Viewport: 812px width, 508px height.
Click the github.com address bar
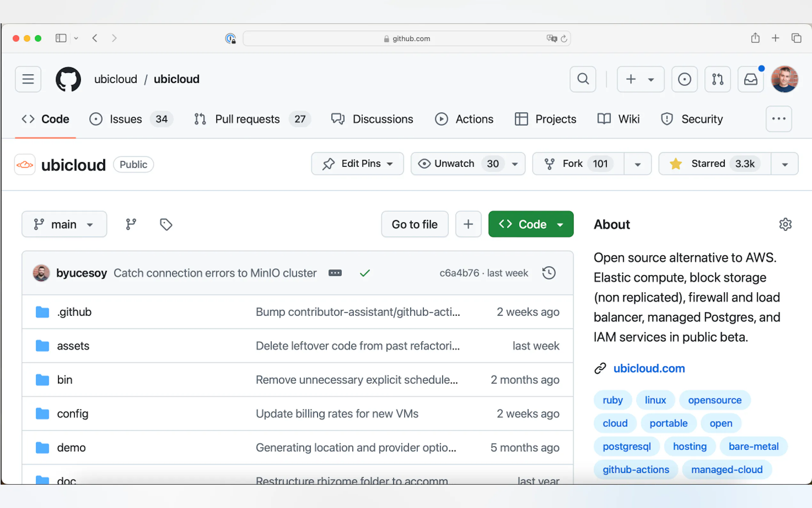click(x=406, y=39)
